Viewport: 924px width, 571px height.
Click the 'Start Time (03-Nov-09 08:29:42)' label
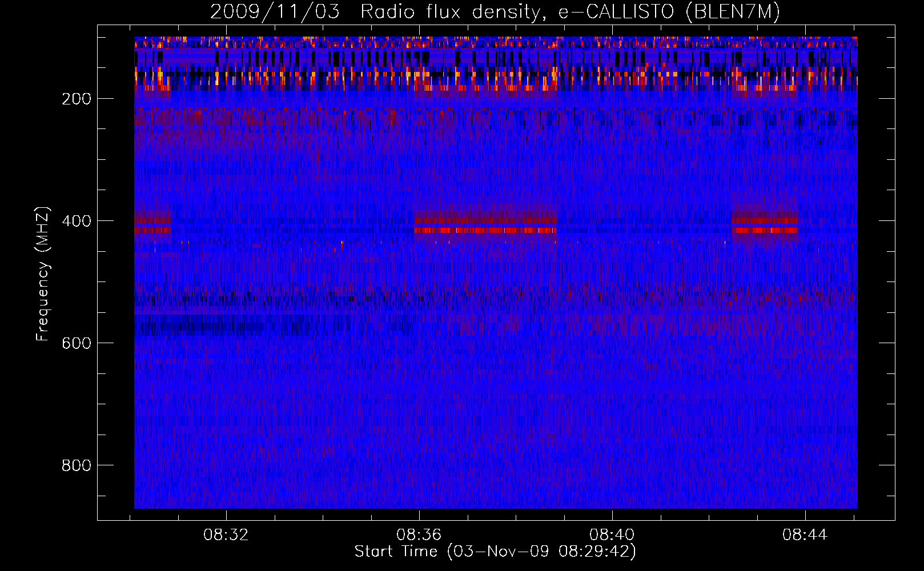point(495,552)
